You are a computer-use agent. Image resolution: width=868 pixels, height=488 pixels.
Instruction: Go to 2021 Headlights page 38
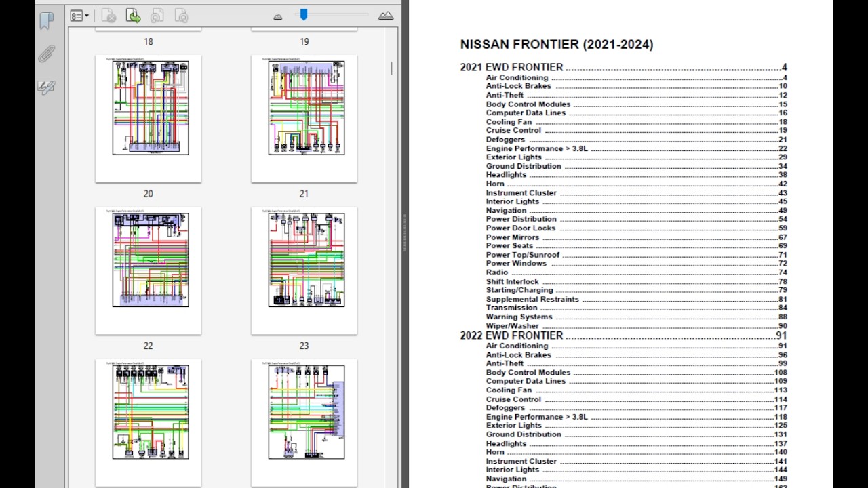point(636,175)
